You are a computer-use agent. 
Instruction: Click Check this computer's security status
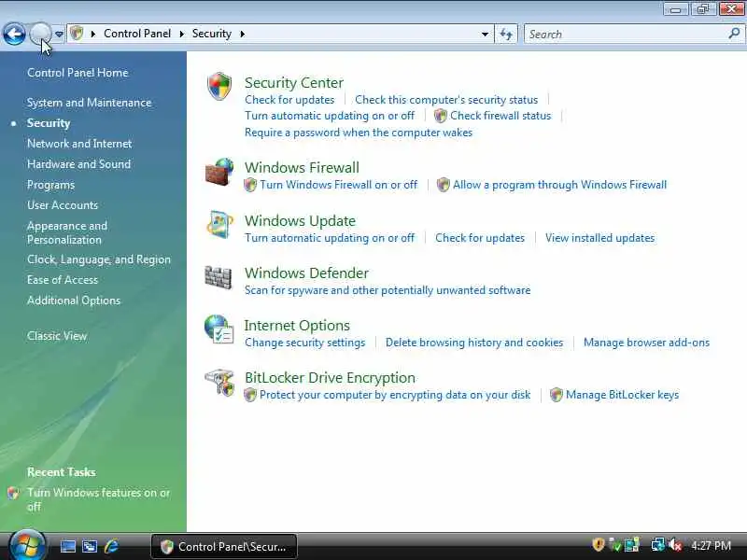click(x=446, y=100)
